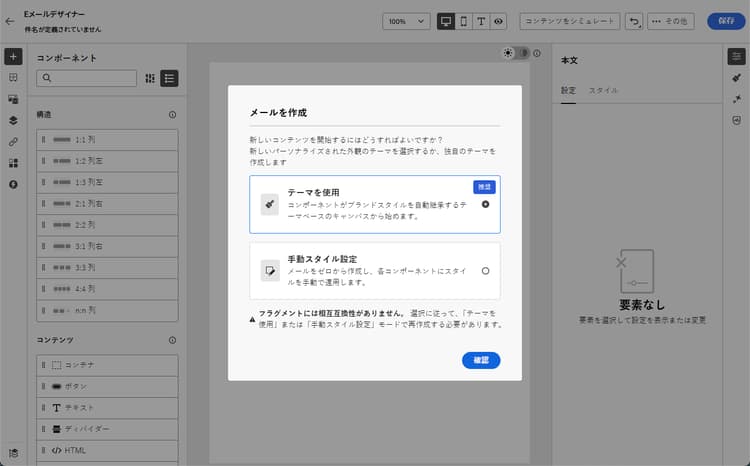Click the components search field
This screenshot has width=750, height=466.
tap(87, 78)
